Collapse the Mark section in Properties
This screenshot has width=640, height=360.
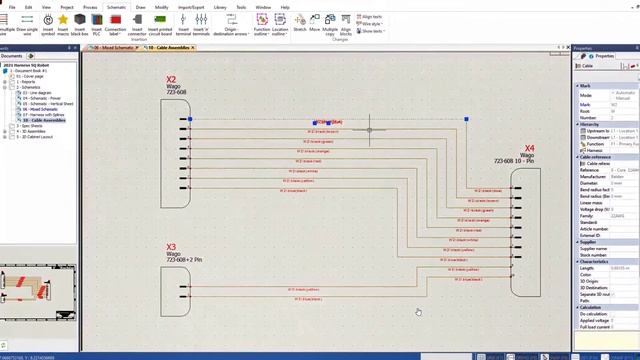click(x=578, y=86)
